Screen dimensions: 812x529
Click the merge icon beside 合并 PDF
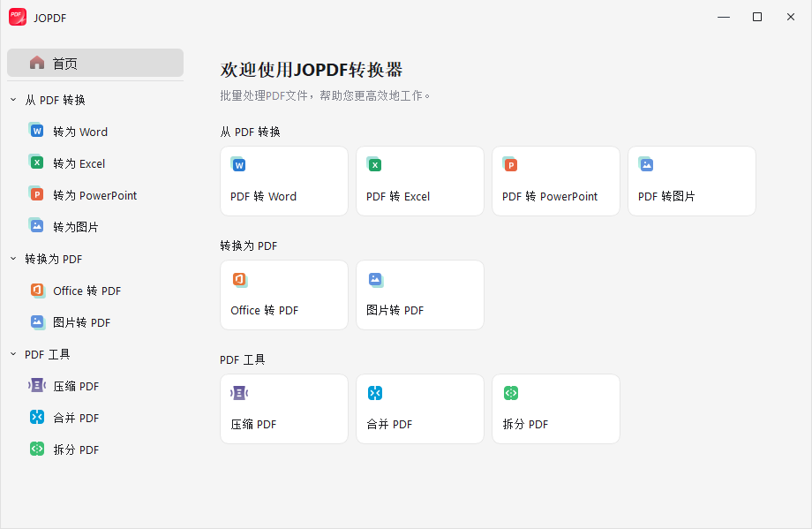point(36,417)
